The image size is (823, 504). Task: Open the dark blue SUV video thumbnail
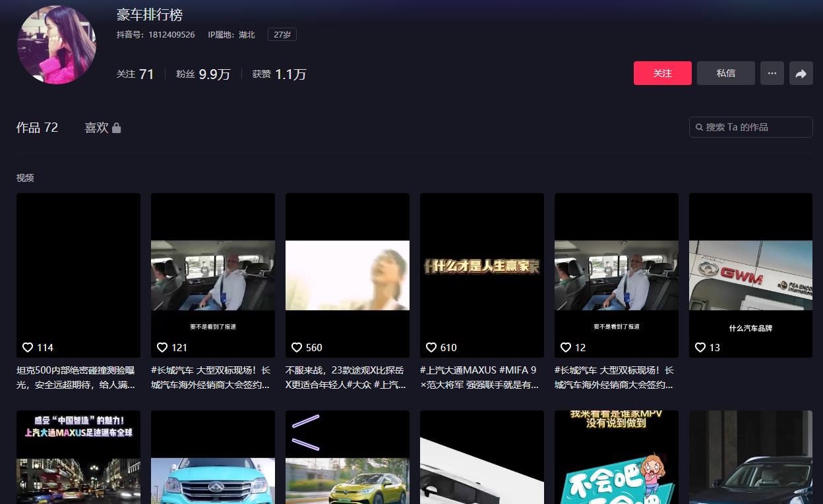click(x=751, y=457)
